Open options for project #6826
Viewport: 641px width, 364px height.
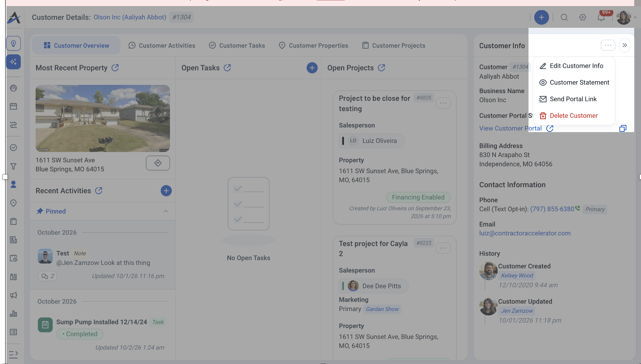pyautogui.click(x=443, y=103)
